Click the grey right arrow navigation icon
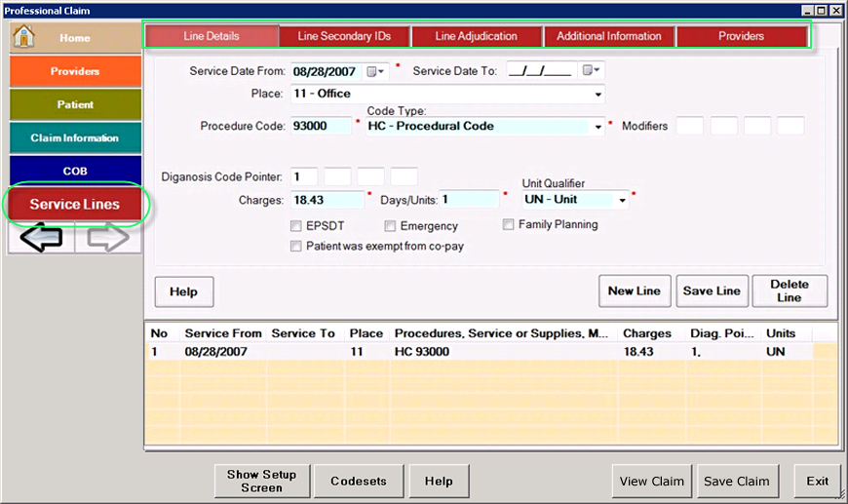The width and height of the screenshot is (848, 504). pyautogui.click(x=107, y=239)
